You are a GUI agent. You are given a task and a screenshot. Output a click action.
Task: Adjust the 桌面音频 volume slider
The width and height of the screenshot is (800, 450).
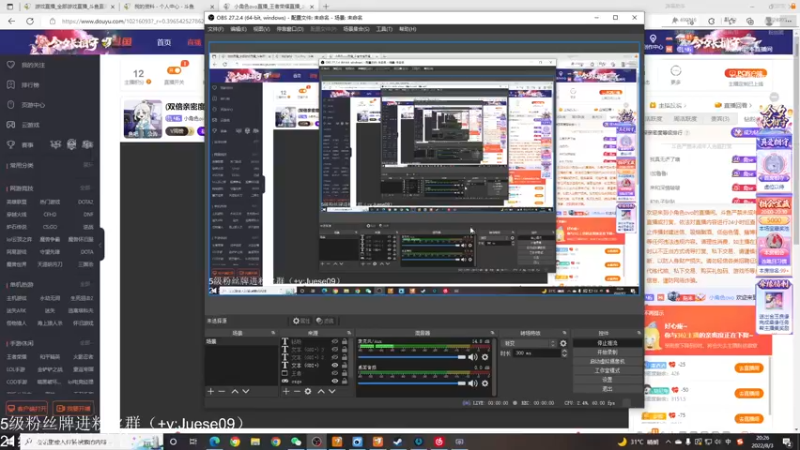point(412,383)
